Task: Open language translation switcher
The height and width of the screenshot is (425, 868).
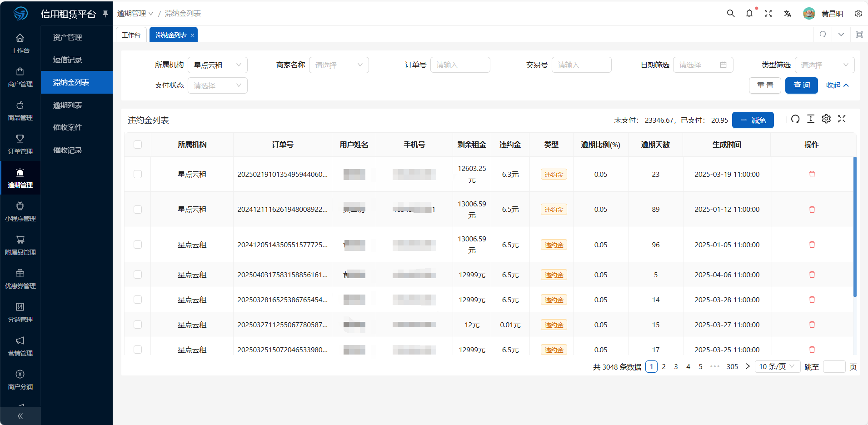Action: [x=788, y=14]
